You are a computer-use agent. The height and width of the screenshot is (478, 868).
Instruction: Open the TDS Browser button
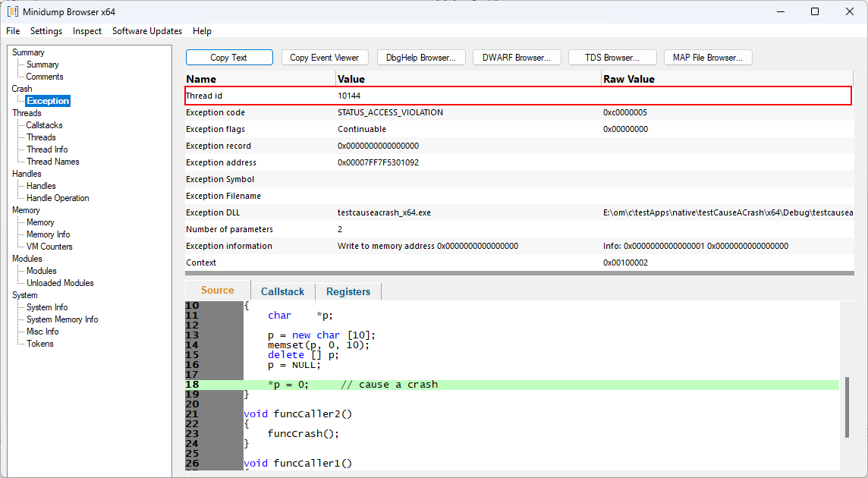(612, 58)
